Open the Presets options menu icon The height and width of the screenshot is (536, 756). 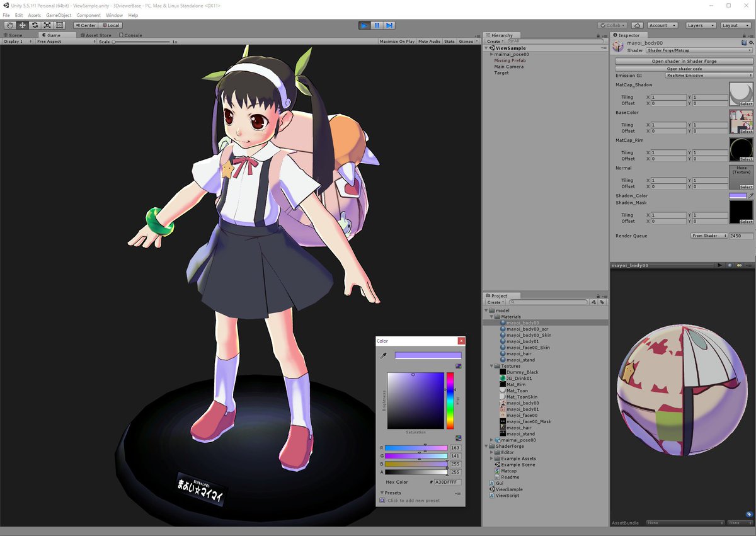click(459, 493)
